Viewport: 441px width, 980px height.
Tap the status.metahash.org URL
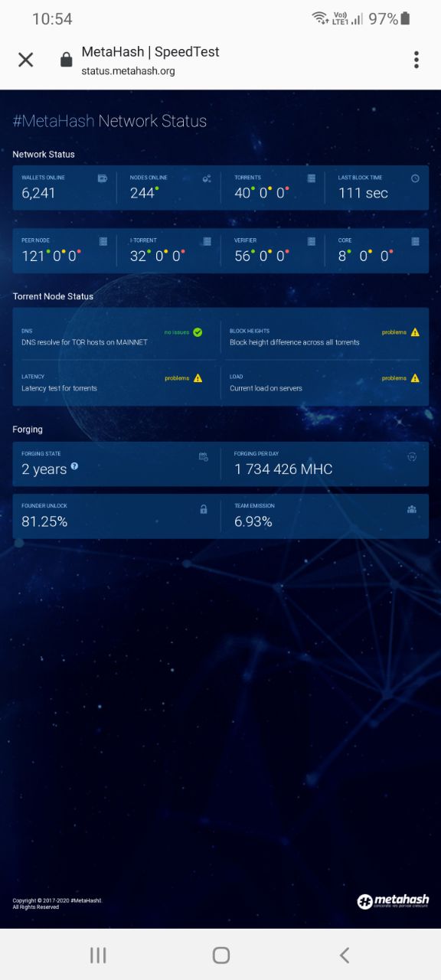click(x=128, y=71)
